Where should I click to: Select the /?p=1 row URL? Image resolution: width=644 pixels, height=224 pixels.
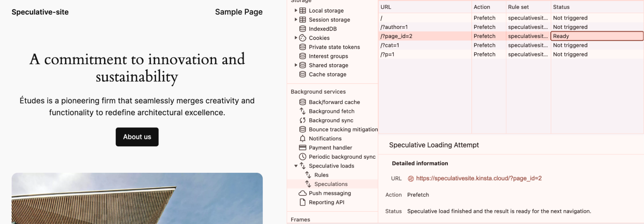coord(387,54)
